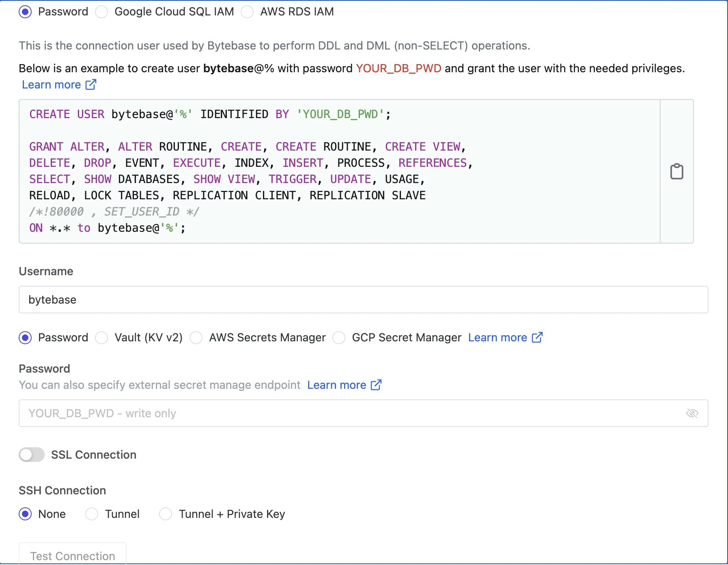Open Learn more link under privileges example
Image resolution: width=728 pixels, height=565 pixels.
pyautogui.click(x=59, y=84)
